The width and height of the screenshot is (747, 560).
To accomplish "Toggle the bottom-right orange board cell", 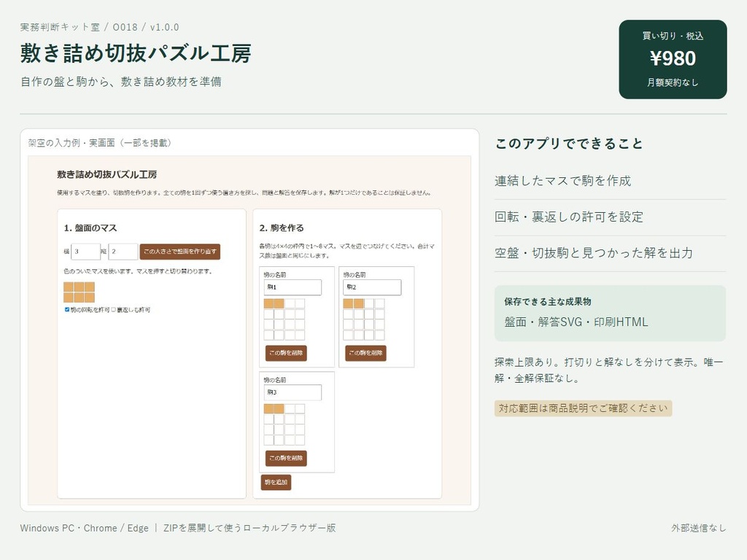I will click(x=90, y=297).
